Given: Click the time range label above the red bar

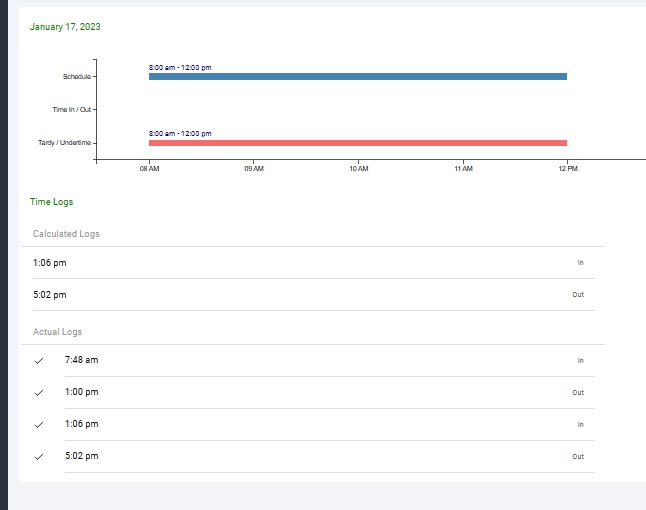Looking at the screenshot, I should click(180, 133).
